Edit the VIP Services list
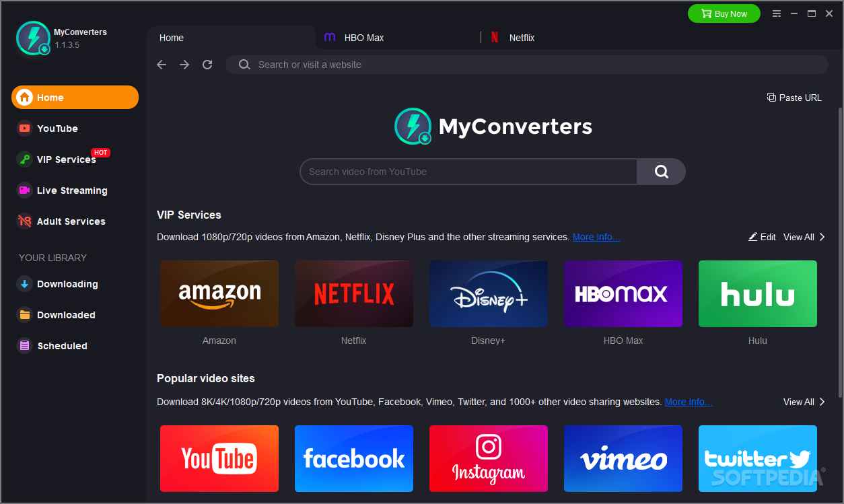Viewport: 844px width, 504px height. point(762,237)
